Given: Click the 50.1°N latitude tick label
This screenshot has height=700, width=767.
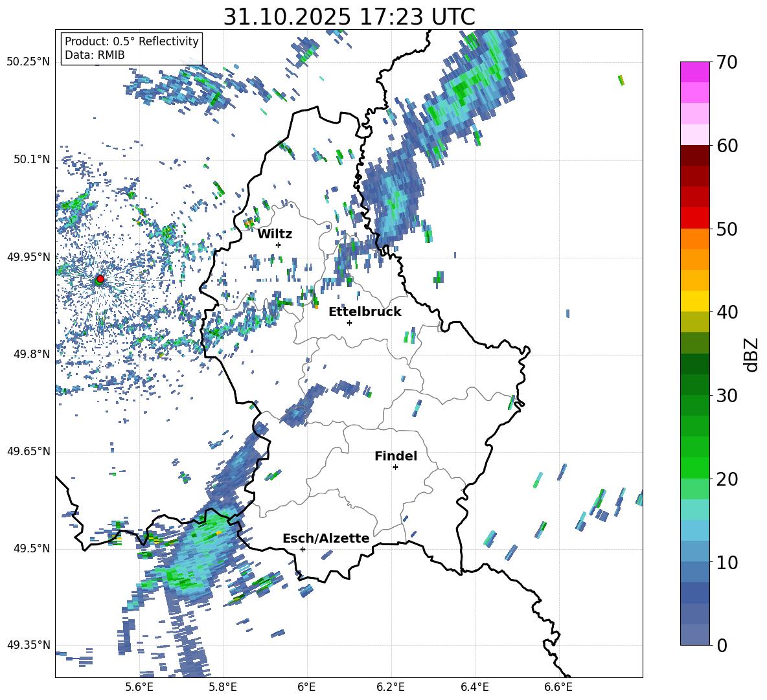Looking at the screenshot, I should click(x=31, y=159).
